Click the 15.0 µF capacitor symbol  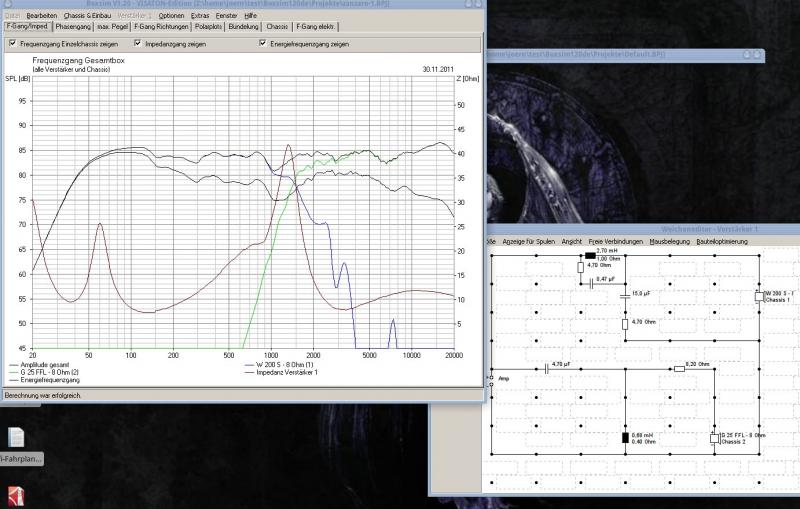pos(624,294)
